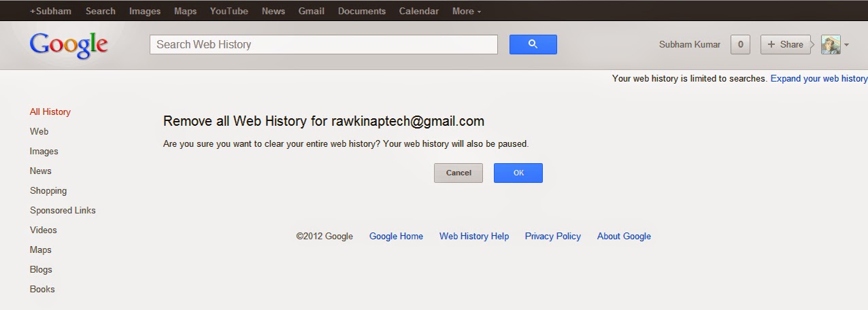
Task: Select Images in the left sidebar
Action: pyautogui.click(x=44, y=151)
